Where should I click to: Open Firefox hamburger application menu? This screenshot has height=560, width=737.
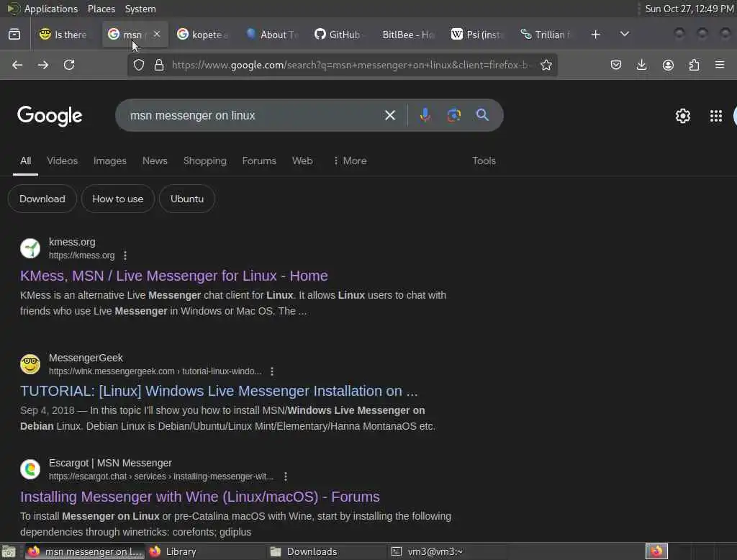pos(720,65)
